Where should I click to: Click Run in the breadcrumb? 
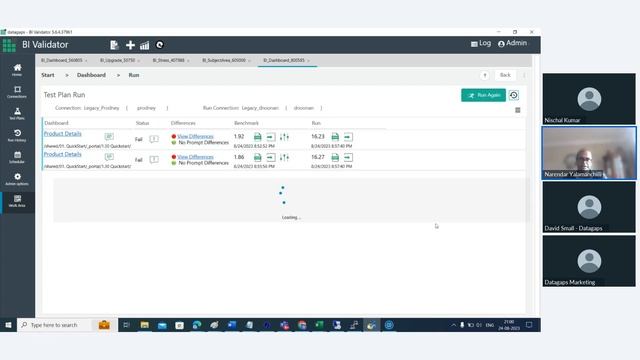tap(134, 75)
